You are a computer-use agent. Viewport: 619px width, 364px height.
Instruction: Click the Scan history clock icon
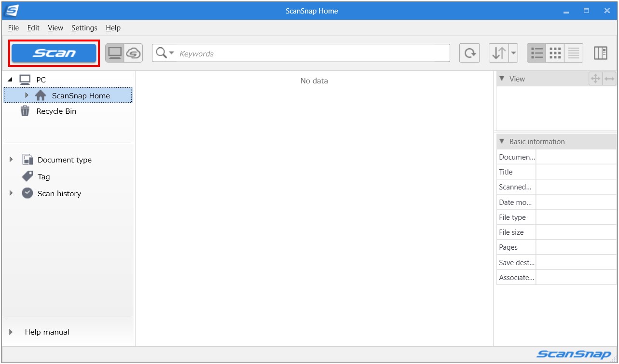click(28, 193)
